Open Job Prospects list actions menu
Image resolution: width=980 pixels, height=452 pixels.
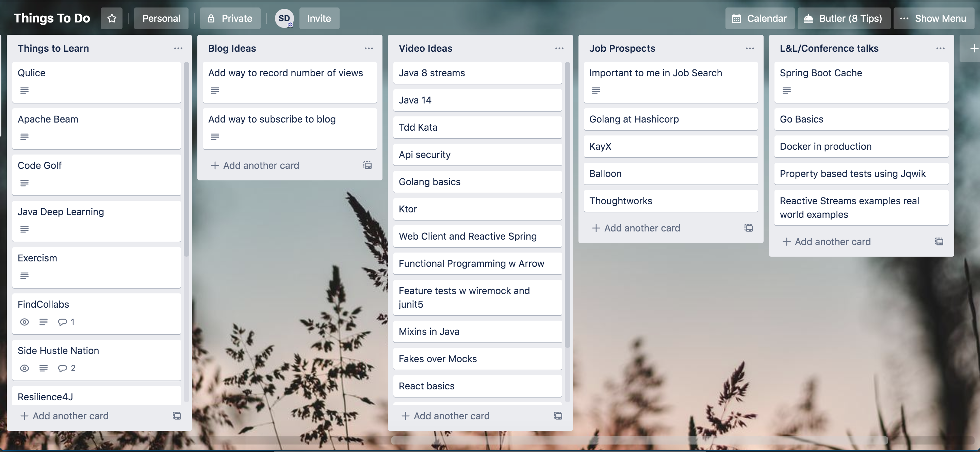click(x=750, y=48)
